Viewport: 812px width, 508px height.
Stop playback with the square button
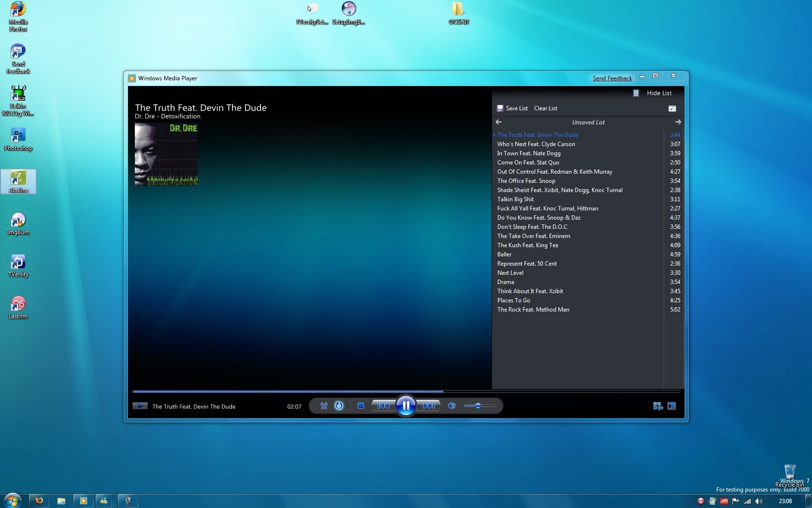tap(361, 406)
